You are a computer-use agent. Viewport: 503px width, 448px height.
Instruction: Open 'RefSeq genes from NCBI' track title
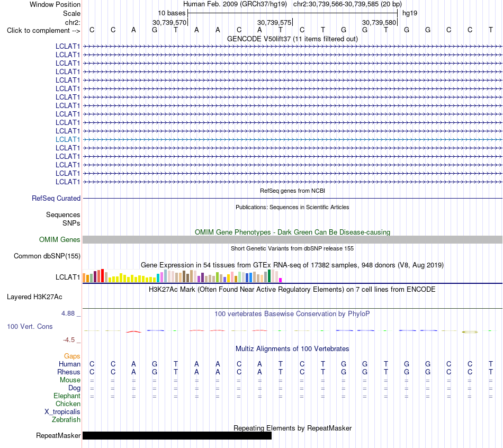point(292,191)
